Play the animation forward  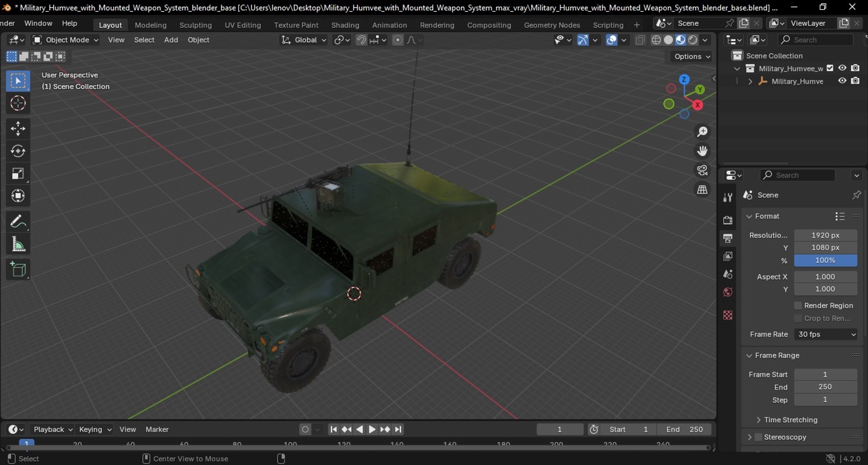pos(372,430)
